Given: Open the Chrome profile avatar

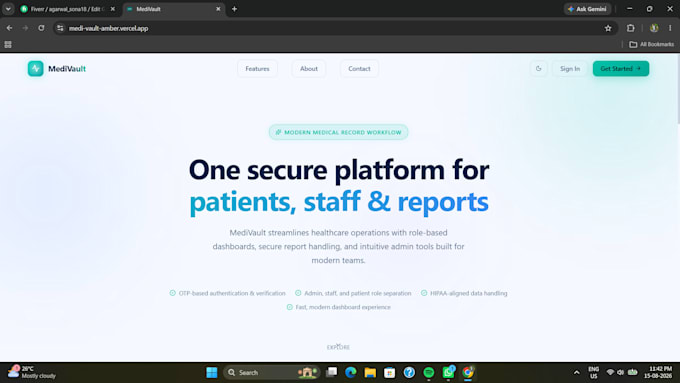Looking at the screenshot, I should 654,28.
